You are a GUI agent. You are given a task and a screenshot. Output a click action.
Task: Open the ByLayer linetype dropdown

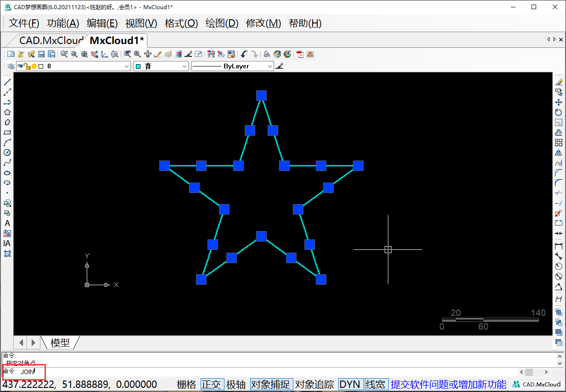click(x=233, y=66)
